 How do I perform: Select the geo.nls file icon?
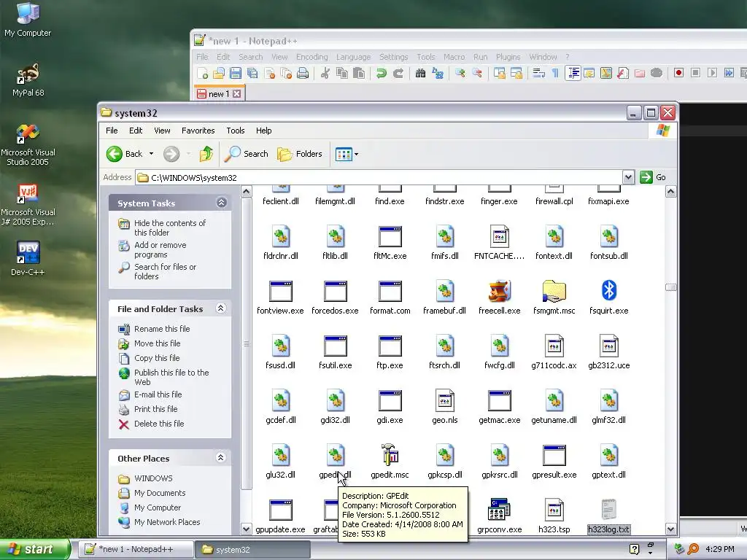click(444, 400)
